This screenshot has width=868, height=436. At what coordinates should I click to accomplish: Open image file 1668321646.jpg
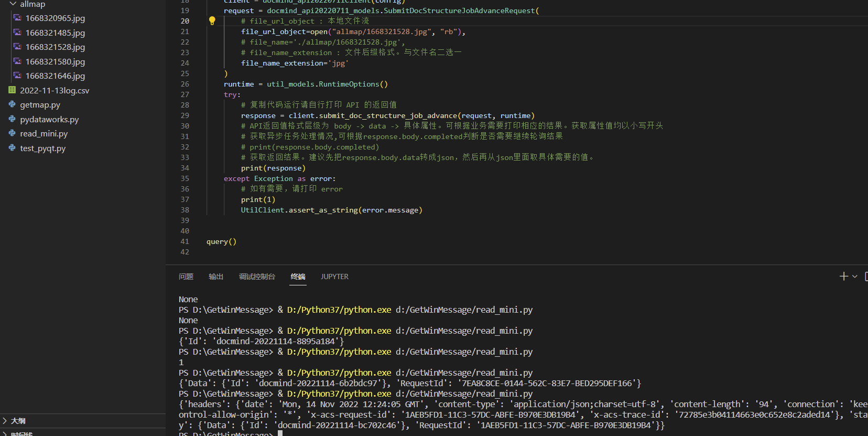(x=55, y=76)
